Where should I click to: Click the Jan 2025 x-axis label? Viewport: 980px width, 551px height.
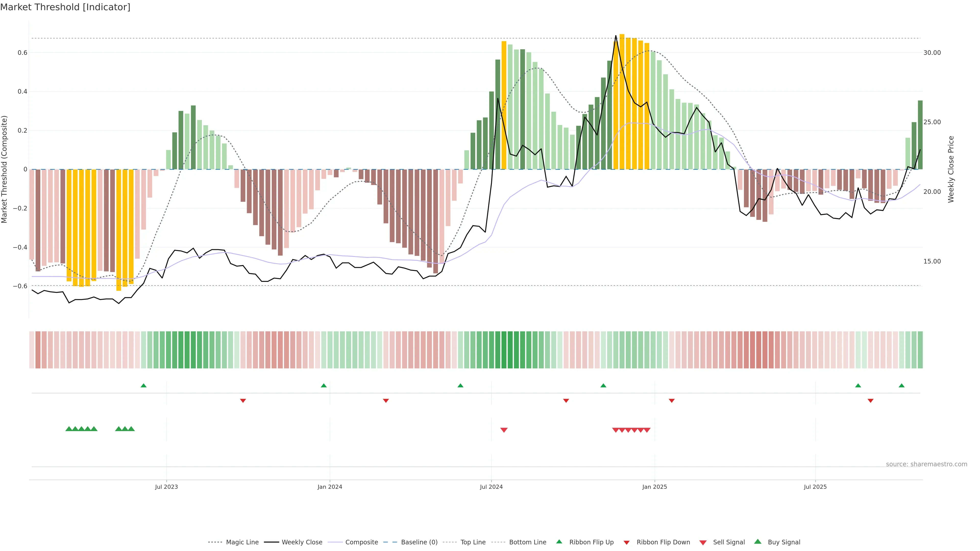point(654,487)
